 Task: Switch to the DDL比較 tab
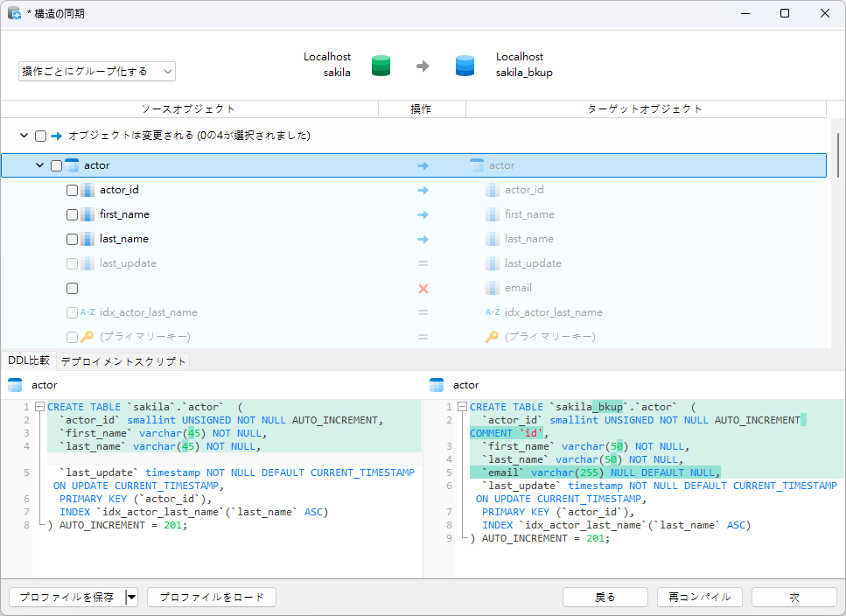[x=29, y=360]
